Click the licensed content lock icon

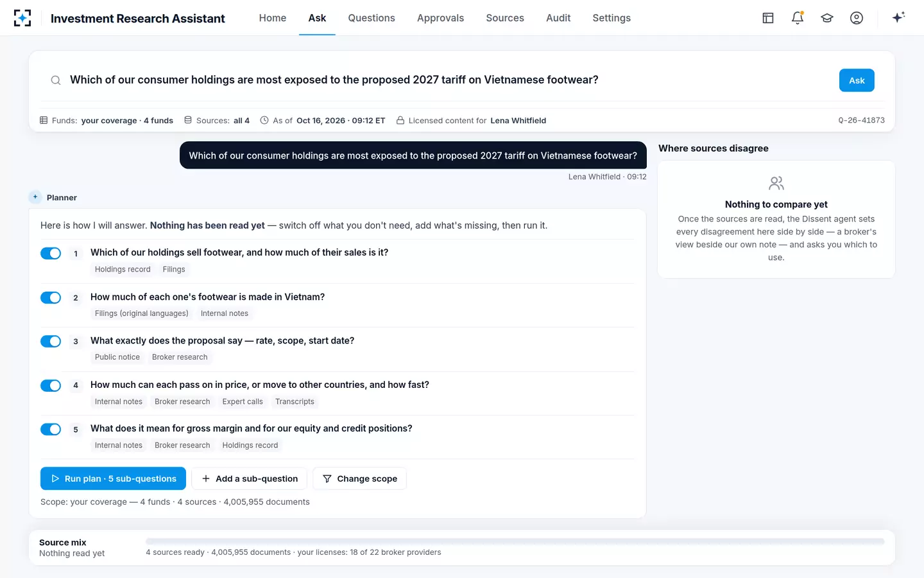coord(400,120)
